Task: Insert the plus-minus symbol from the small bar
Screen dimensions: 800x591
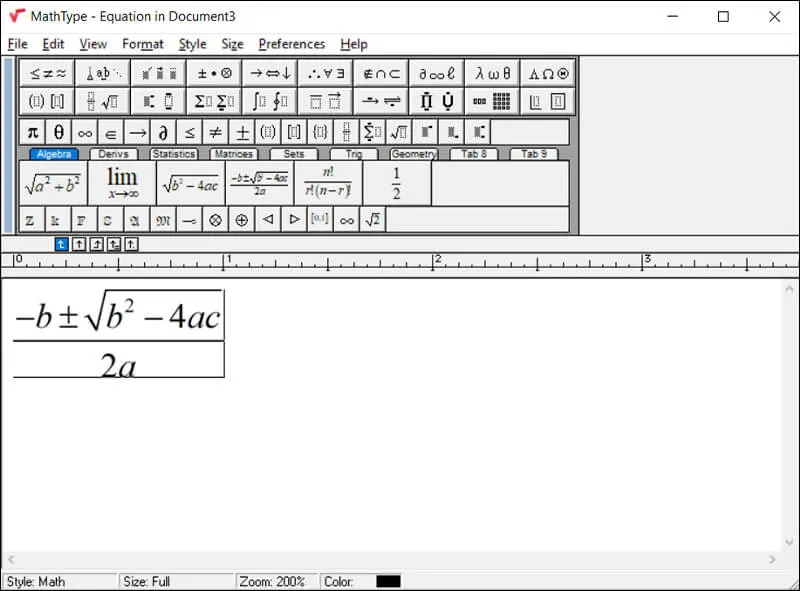Action: point(240,131)
